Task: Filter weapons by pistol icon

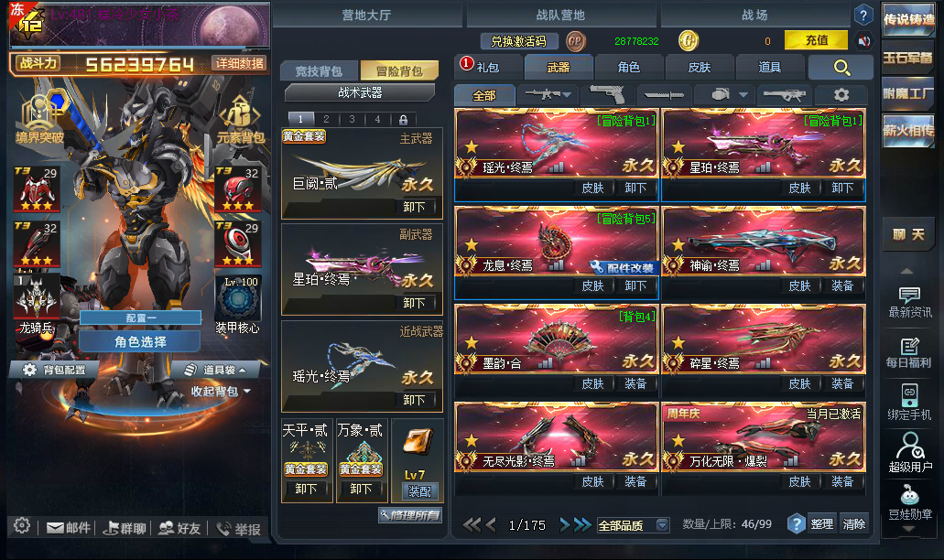Action: click(607, 94)
